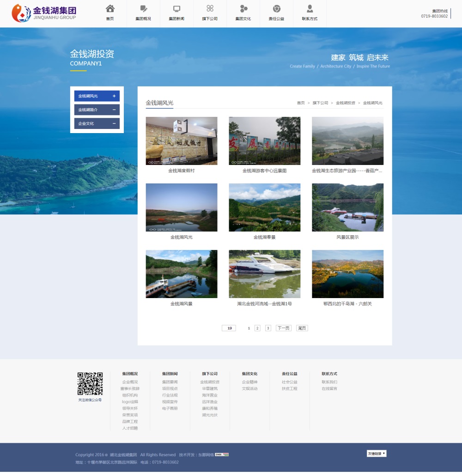Toggle the minus sign on 企业文化 sidebar item
This screenshot has width=462, height=476.
coord(114,123)
